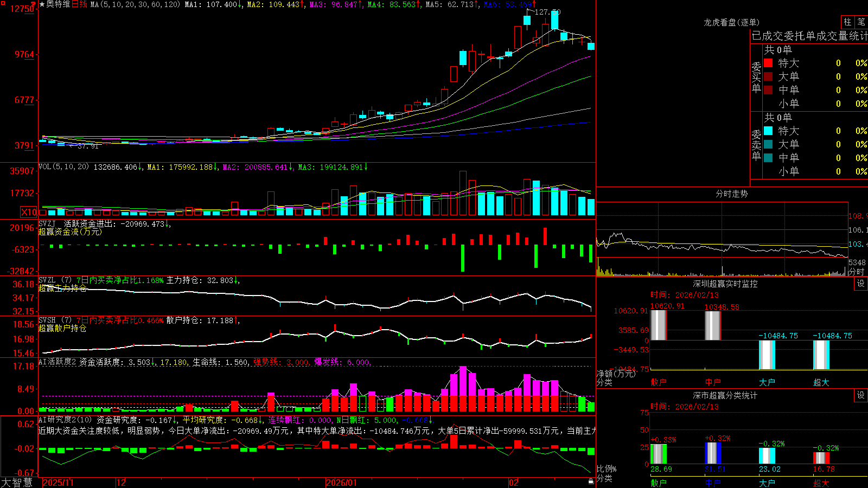Viewport: 868px width, 488px height.
Task: Click the dark red 中单 buy order swatch
Action: click(x=768, y=90)
